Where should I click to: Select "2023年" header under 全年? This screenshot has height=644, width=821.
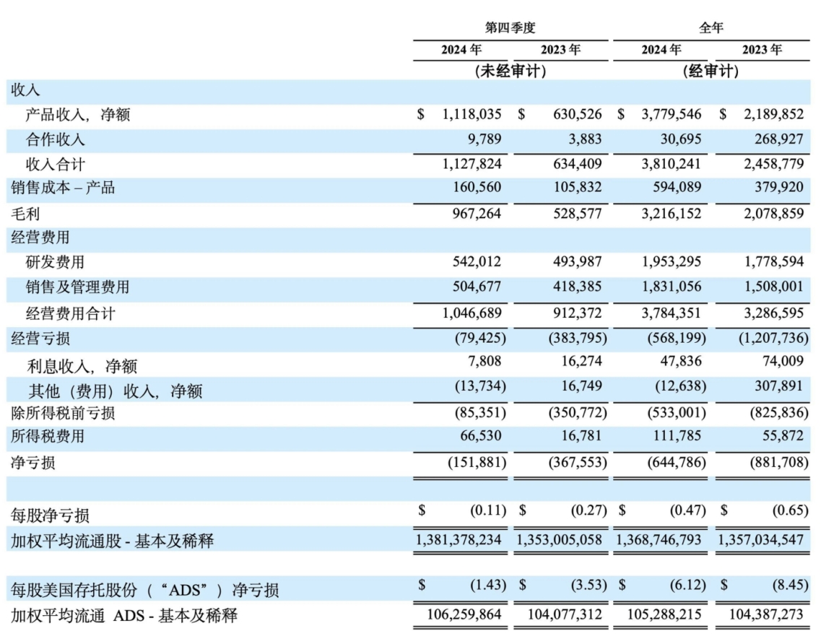[x=762, y=50]
